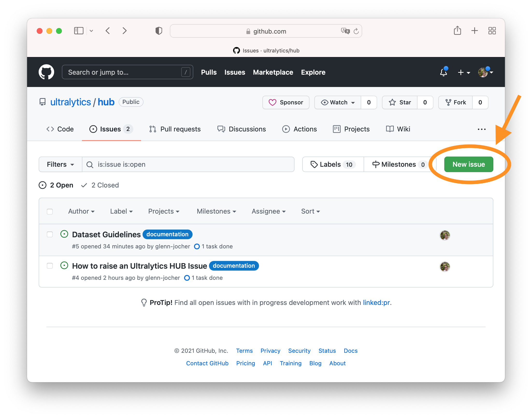The height and width of the screenshot is (418, 532).
Task: Click the GitHub Octocat logo
Action: coord(46,72)
